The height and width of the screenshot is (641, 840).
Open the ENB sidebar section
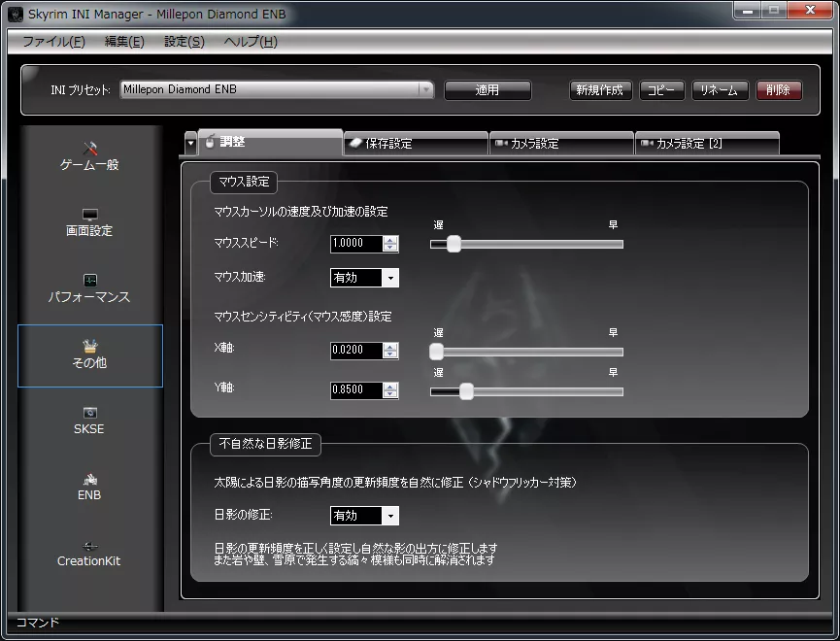[x=89, y=488]
